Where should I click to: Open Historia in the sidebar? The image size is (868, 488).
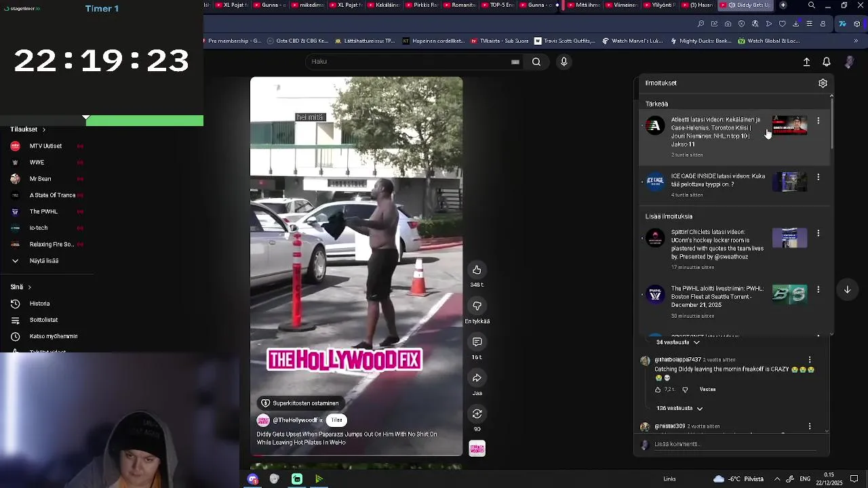click(39, 304)
